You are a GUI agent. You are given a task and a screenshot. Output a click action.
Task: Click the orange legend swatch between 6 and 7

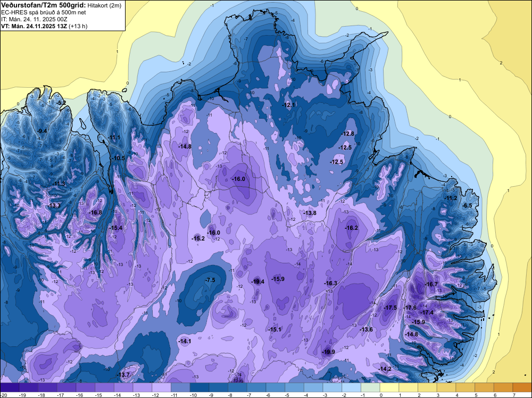(x=503, y=387)
